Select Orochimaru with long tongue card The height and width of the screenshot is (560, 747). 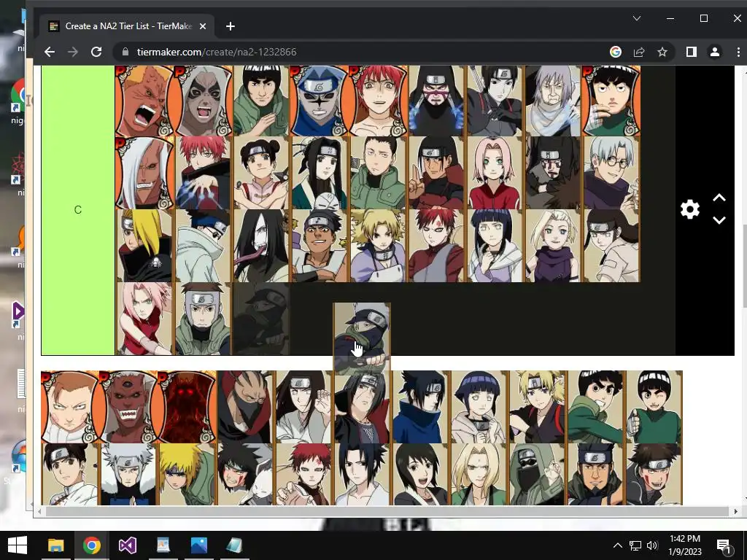point(261,246)
